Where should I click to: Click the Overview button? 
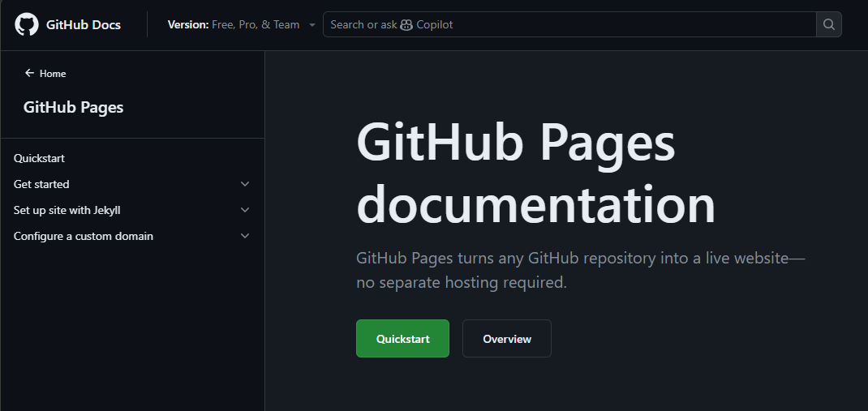tap(506, 339)
